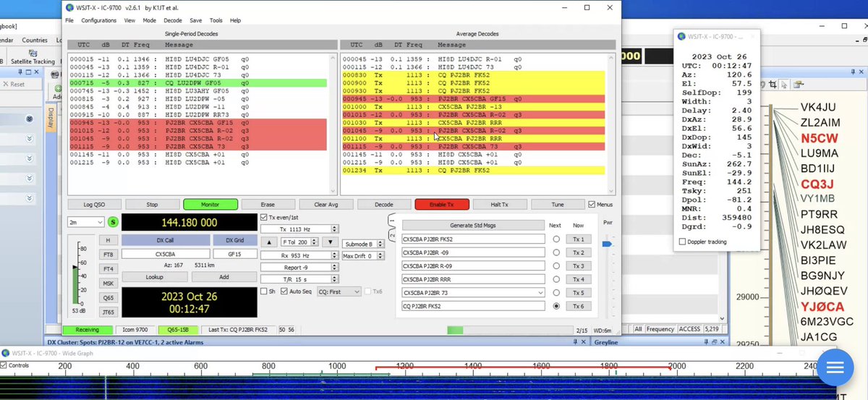The image size is (868, 400).
Task: Click the up arrow next to F Tol
Action: coord(268,242)
